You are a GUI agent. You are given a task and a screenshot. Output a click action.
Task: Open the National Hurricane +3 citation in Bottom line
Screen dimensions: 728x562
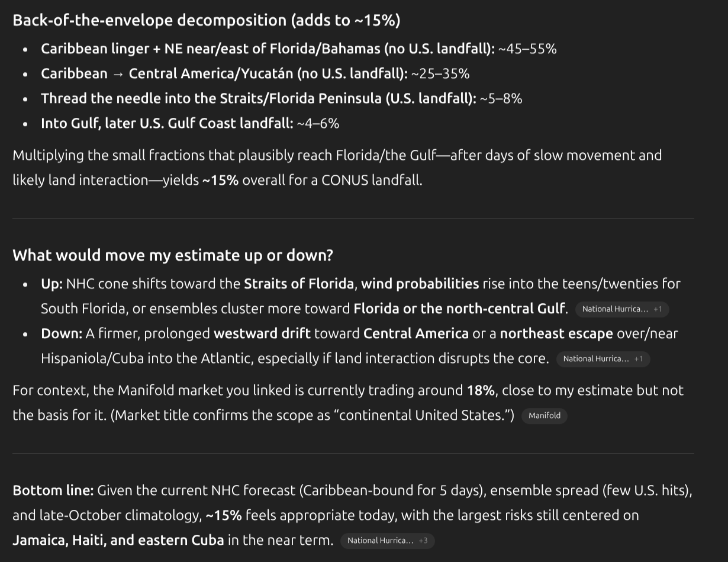[386, 541]
